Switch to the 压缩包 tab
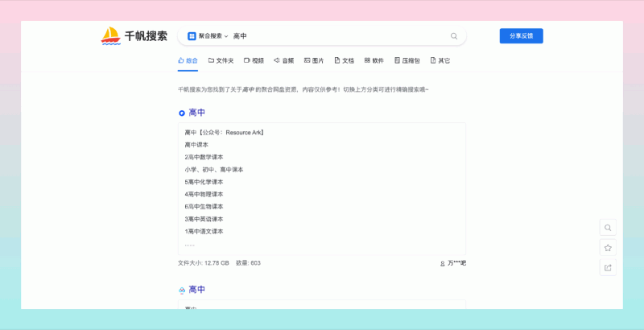 pyautogui.click(x=407, y=60)
